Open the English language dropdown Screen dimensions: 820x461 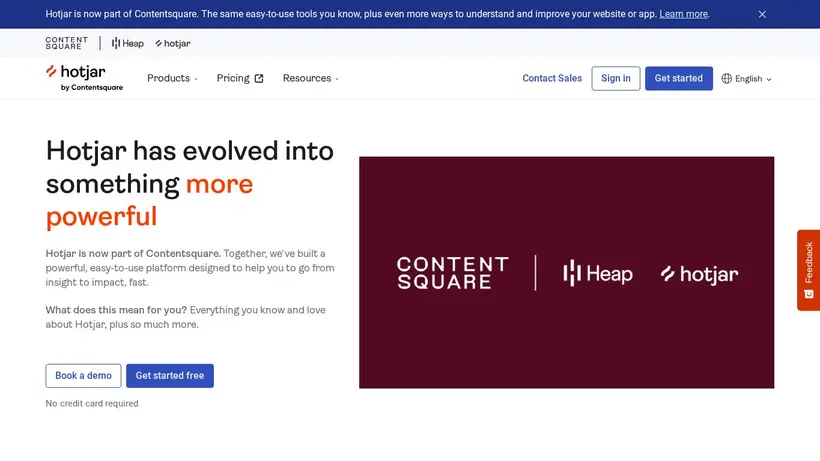click(746, 78)
